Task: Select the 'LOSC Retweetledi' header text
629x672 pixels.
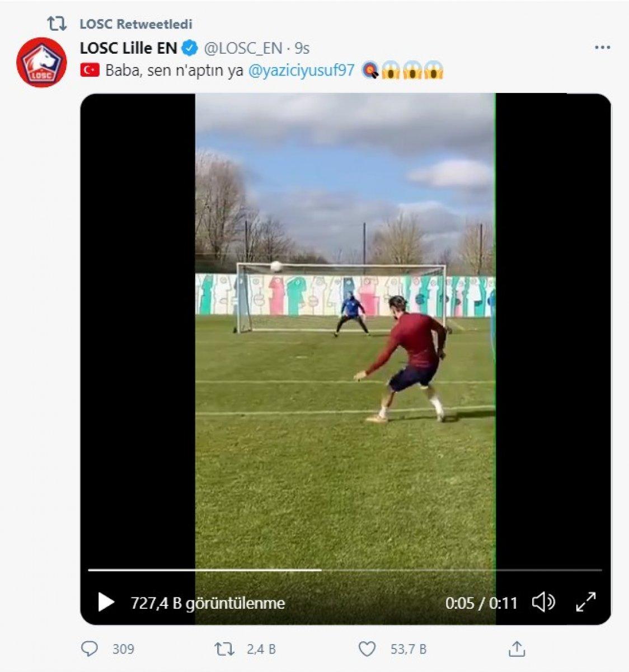Action: [x=136, y=24]
